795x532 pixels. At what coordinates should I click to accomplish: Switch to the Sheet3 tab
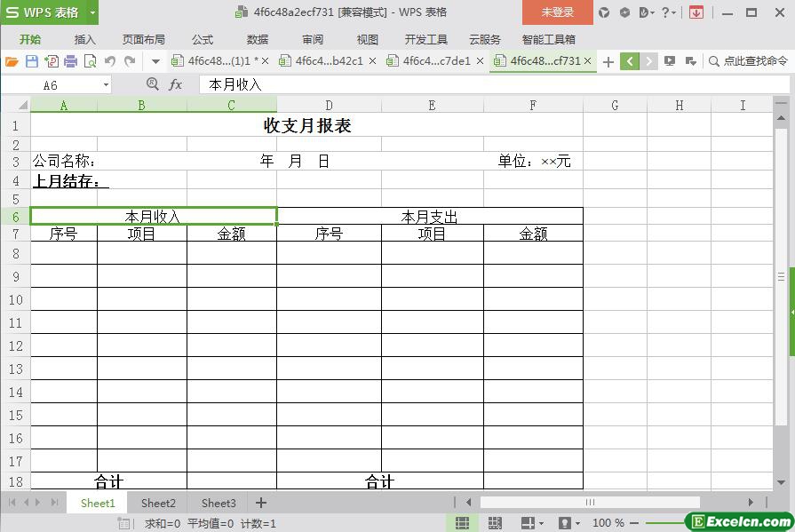[219, 503]
